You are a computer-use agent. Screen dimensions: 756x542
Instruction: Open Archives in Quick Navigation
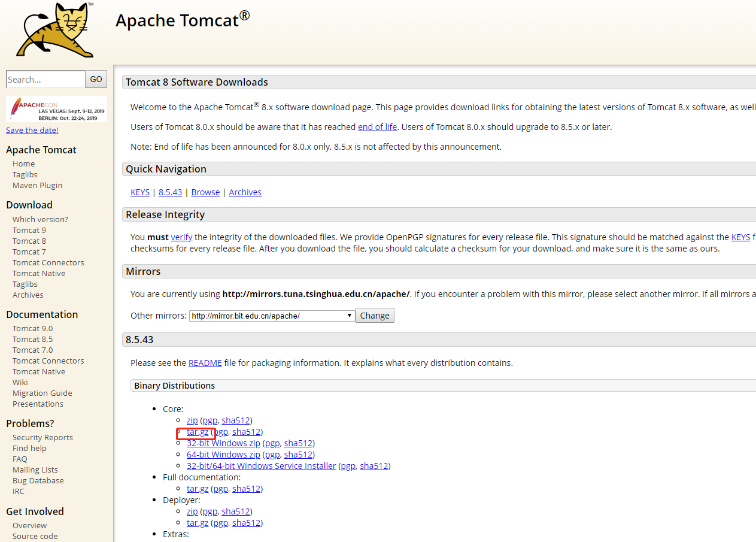(x=245, y=192)
